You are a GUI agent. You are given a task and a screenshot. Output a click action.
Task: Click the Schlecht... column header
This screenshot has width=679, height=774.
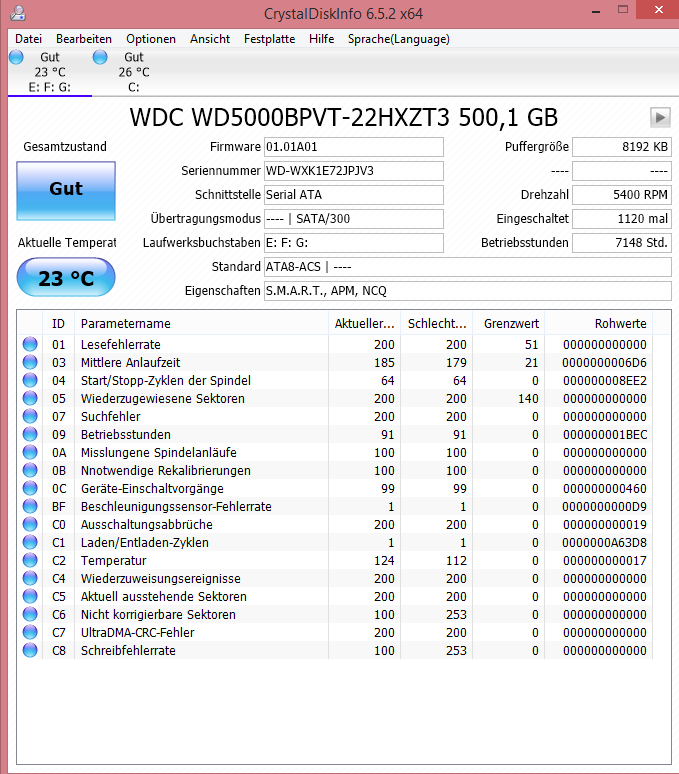437,323
